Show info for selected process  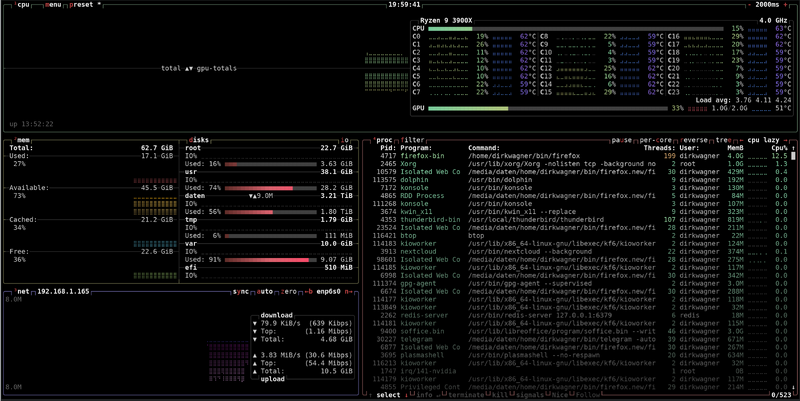[424, 395]
